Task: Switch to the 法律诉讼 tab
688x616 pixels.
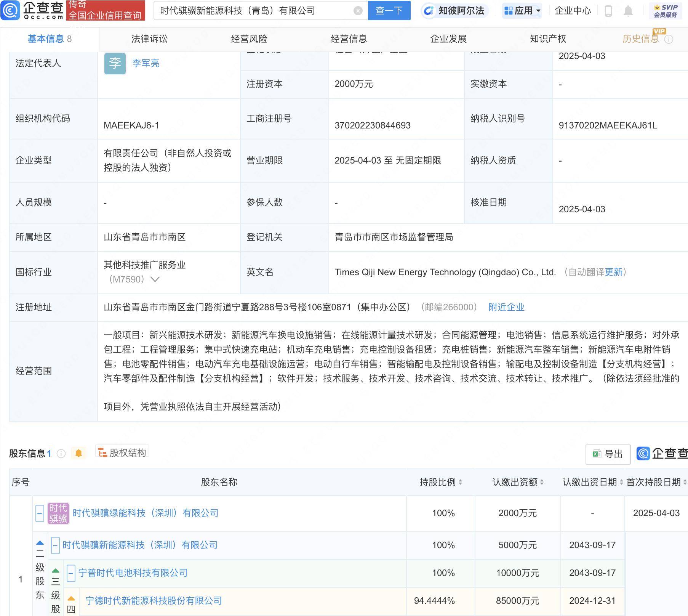Action: pyautogui.click(x=149, y=38)
